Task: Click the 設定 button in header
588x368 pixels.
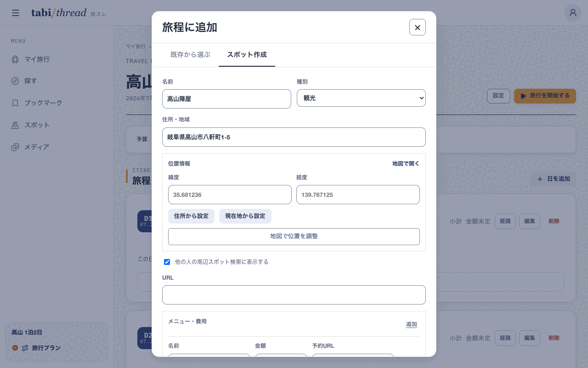Action: [x=498, y=96]
